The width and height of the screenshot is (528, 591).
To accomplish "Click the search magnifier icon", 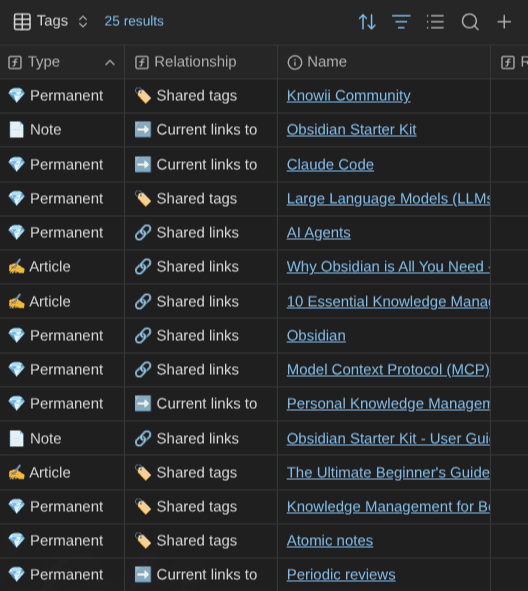I will pyautogui.click(x=470, y=22).
